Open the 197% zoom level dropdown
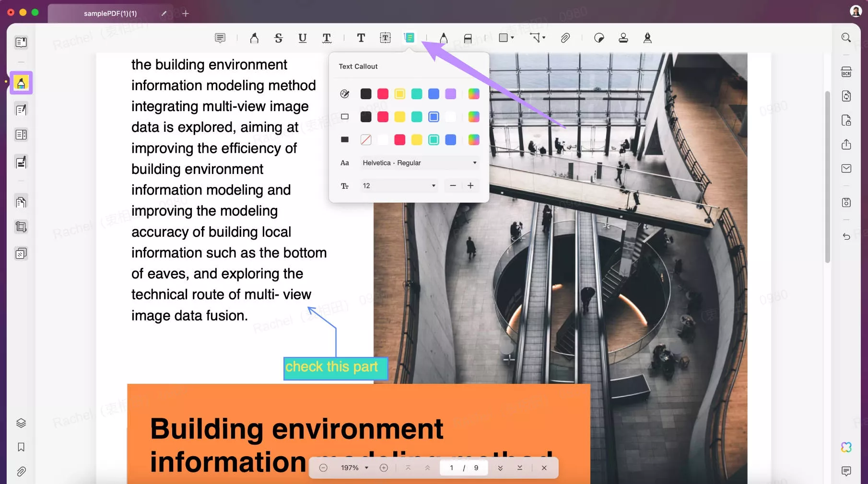The image size is (868, 484). tap(354, 468)
